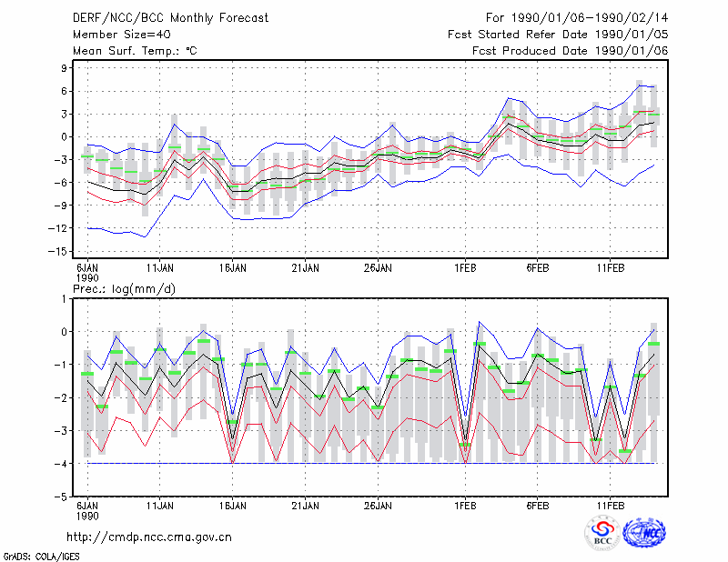Click the Mean Surf. Temp. label

click(135, 51)
